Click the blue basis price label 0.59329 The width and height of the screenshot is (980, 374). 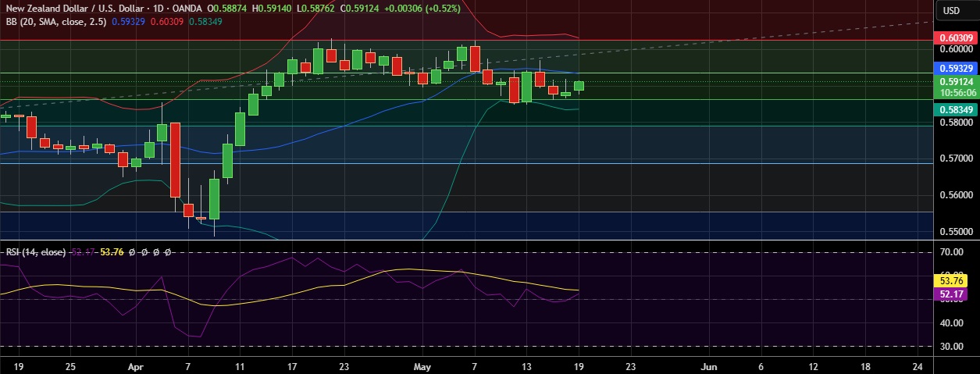click(x=957, y=69)
